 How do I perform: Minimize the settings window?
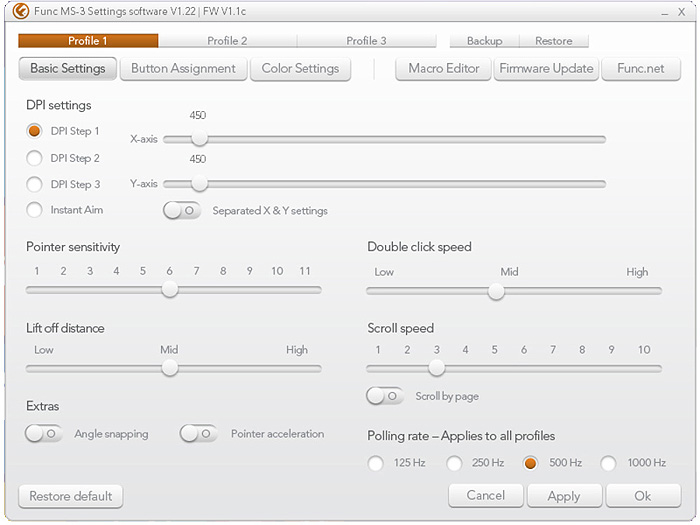tap(665, 13)
